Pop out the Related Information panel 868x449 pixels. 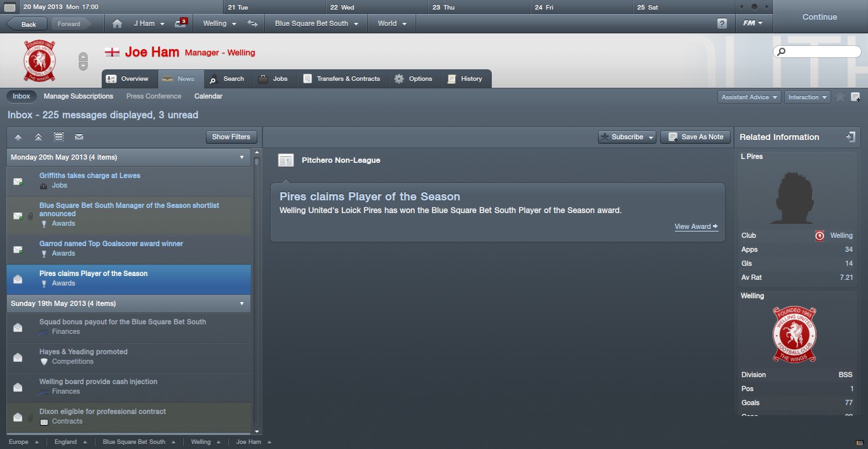pos(850,137)
